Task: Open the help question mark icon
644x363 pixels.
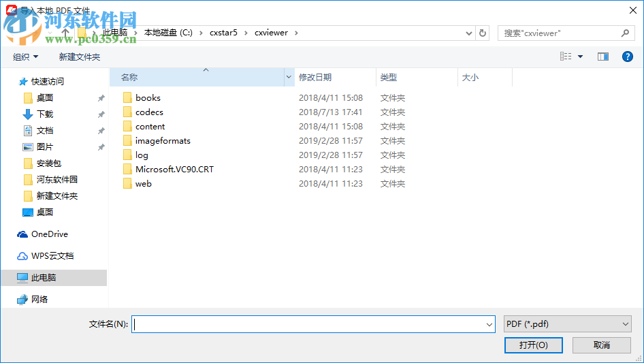Action: (627, 57)
